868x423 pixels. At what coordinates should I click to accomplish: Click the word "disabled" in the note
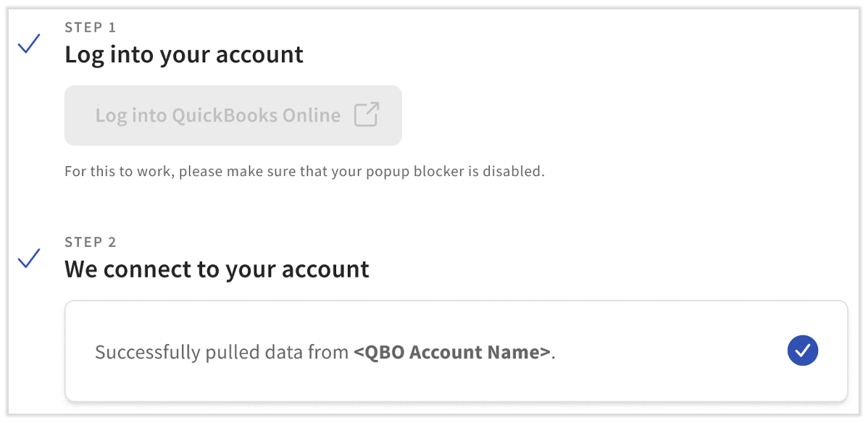click(517, 172)
